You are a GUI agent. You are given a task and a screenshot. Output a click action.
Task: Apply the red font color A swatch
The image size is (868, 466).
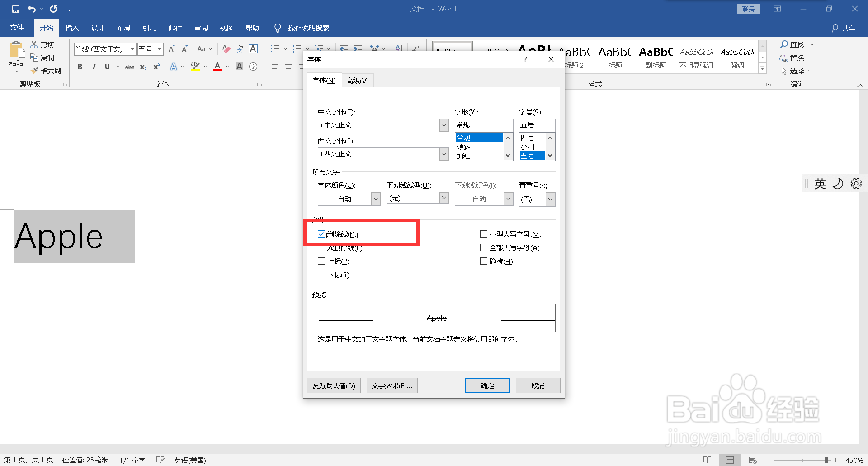tap(217, 67)
